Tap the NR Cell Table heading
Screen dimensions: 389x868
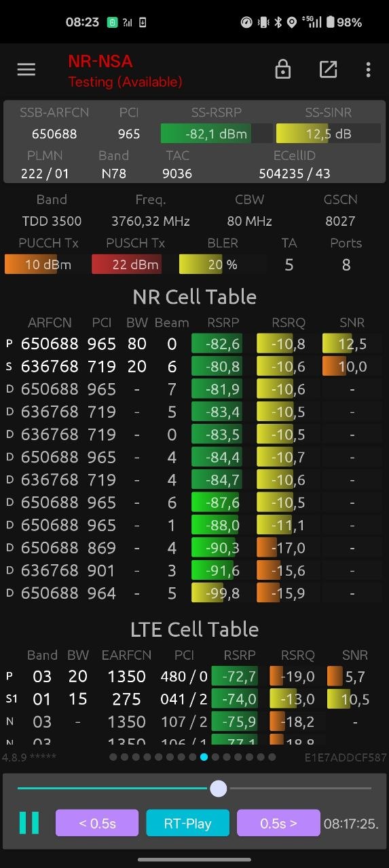(194, 297)
